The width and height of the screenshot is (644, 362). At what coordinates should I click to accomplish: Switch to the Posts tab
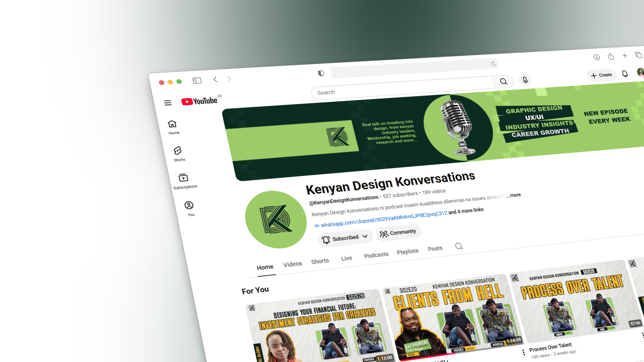click(435, 249)
